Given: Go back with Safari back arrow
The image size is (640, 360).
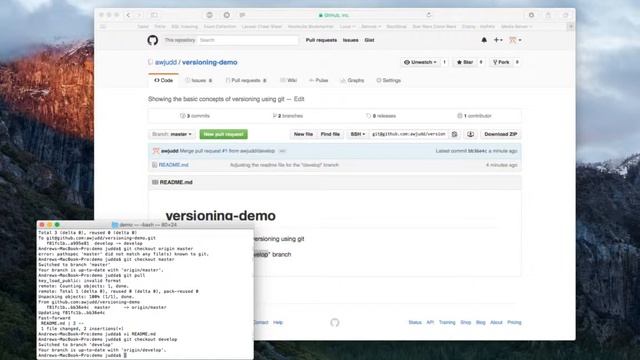Looking at the screenshot, I should (x=128, y=15).
